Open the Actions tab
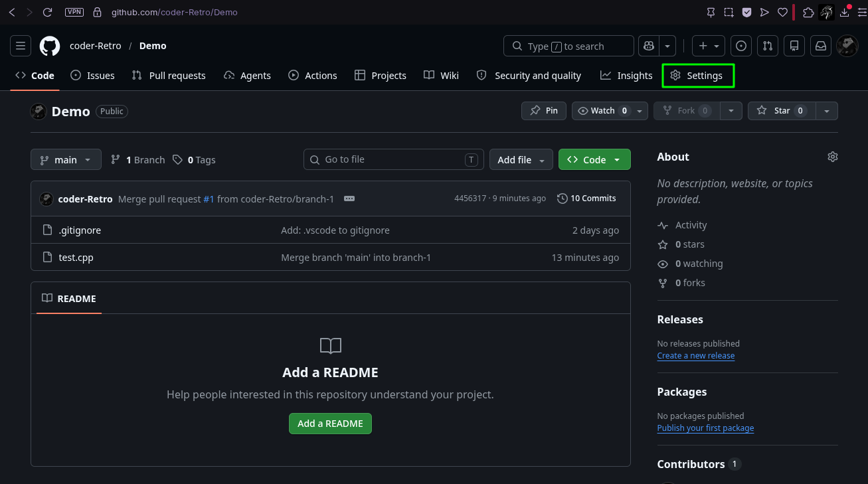 313,76
